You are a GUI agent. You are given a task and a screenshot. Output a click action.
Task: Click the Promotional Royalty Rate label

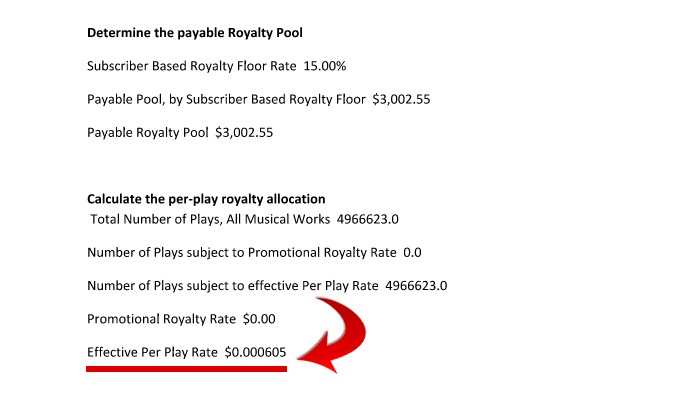(161, 319)
